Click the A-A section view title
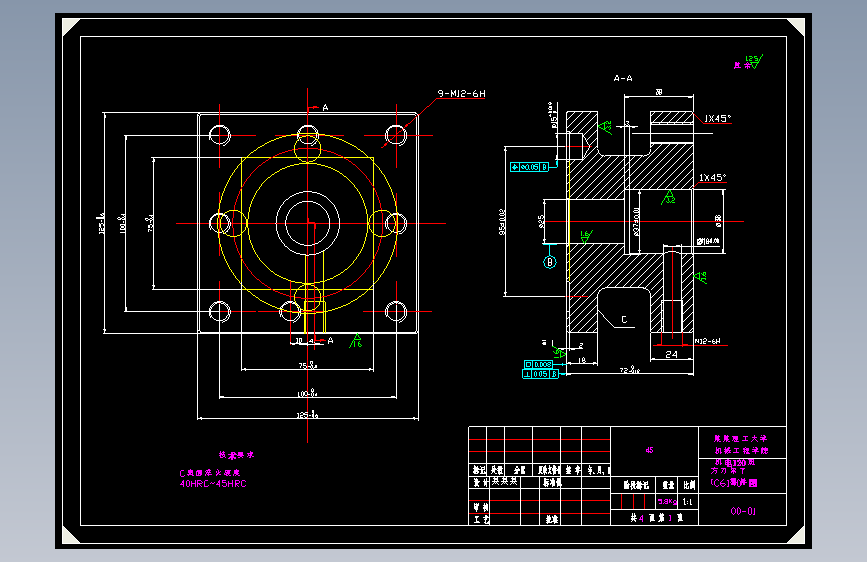Image resolution: width=867 pixels, height=562 pixels. [623, 79]
